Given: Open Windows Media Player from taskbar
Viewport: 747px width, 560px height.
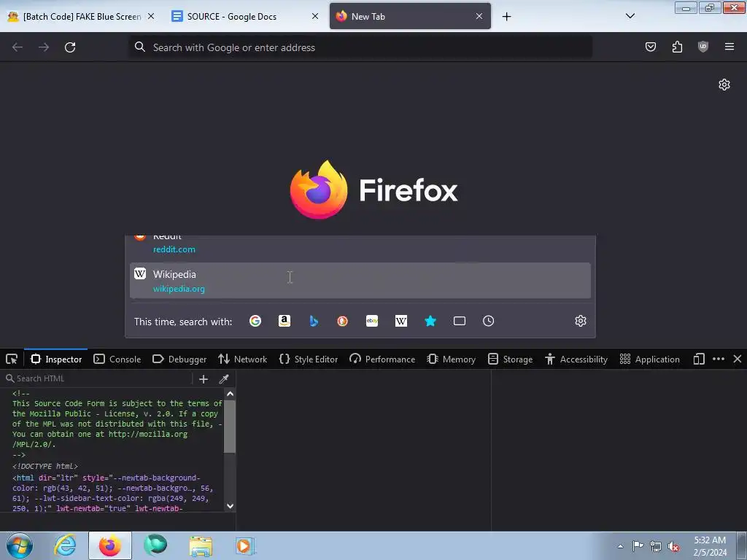Looking at the screenshot, I should [x=245, y=545].
